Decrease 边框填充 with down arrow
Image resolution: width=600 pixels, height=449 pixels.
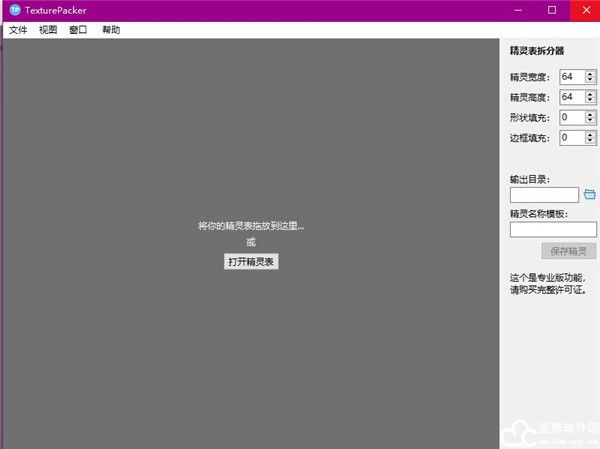[x=590, y=140]
